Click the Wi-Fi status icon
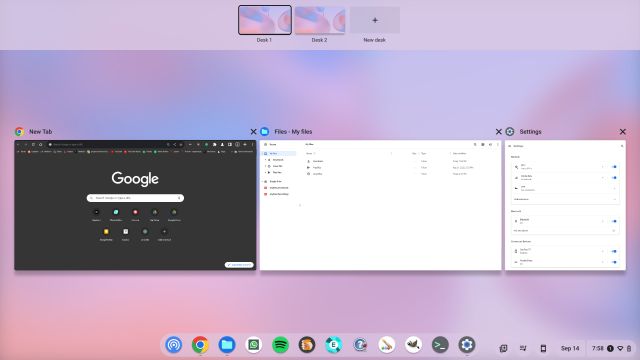This screenshot has width=640, height=360. tap(620, 348)
